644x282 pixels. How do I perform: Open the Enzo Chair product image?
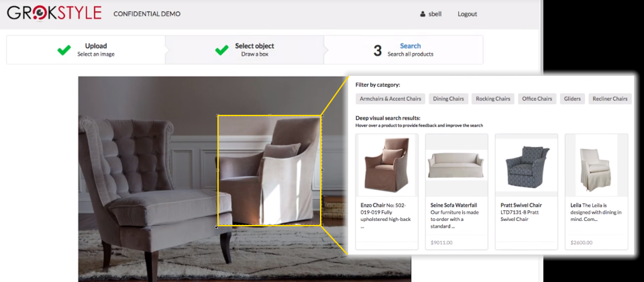386,165
